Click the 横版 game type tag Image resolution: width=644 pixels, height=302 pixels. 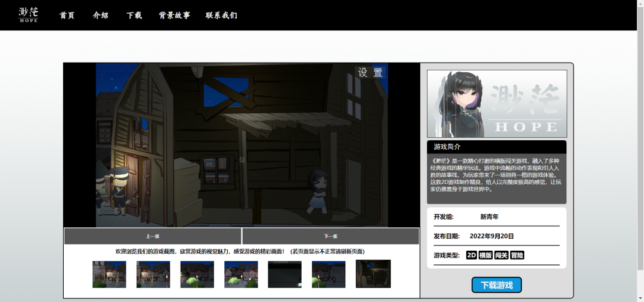485,255
